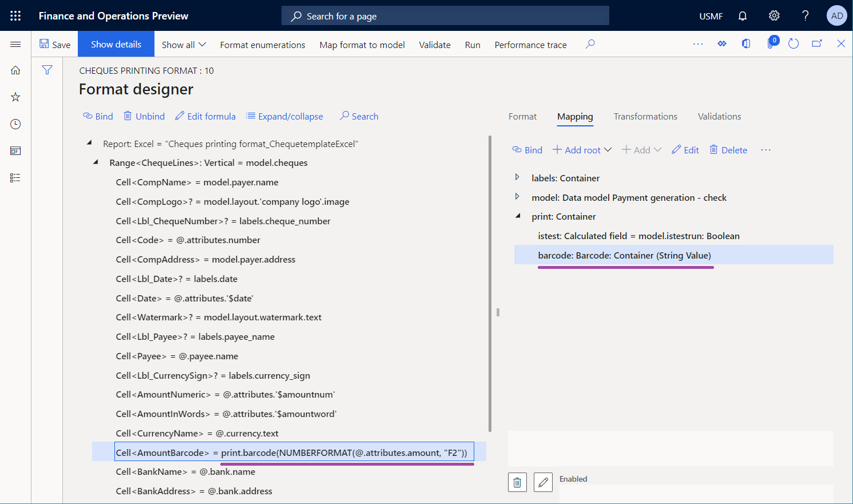Open notifications bell
The width and height of the screenshot is (853, 504).
pyautogui.click(x=743, y=16)
